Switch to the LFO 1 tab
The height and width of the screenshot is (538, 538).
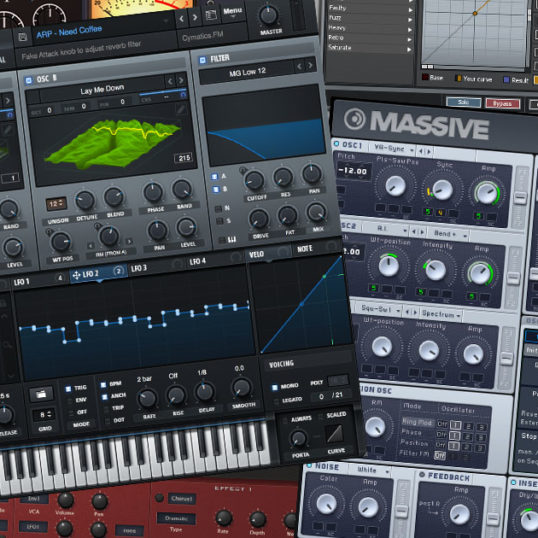point(21,282)
